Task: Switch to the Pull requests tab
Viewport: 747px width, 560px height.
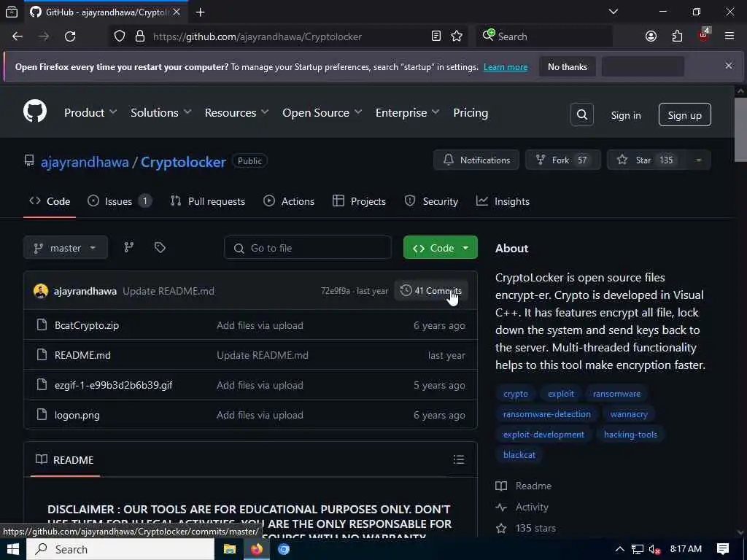Action: point(208,201)
